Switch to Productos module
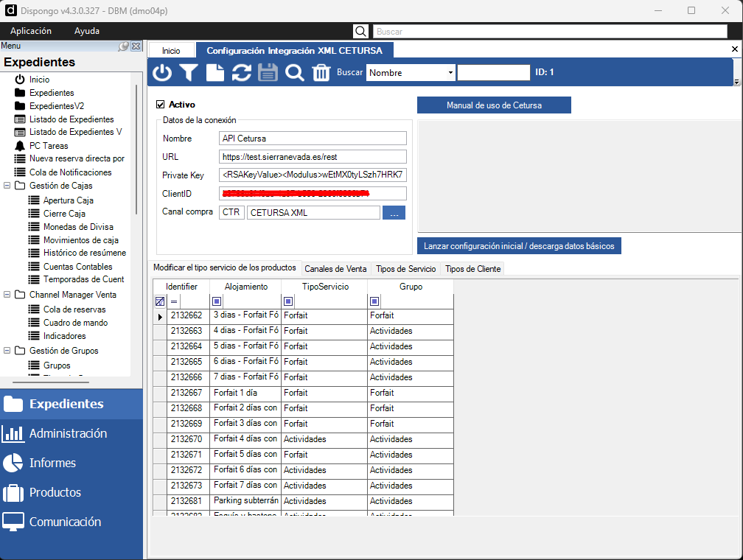Screen dimensions: 743x560 coord(71,492)
